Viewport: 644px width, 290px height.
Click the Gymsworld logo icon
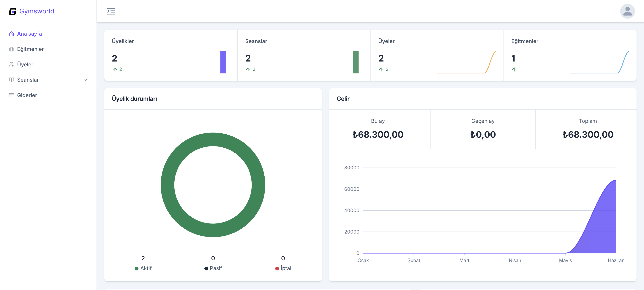click(12, 12)
